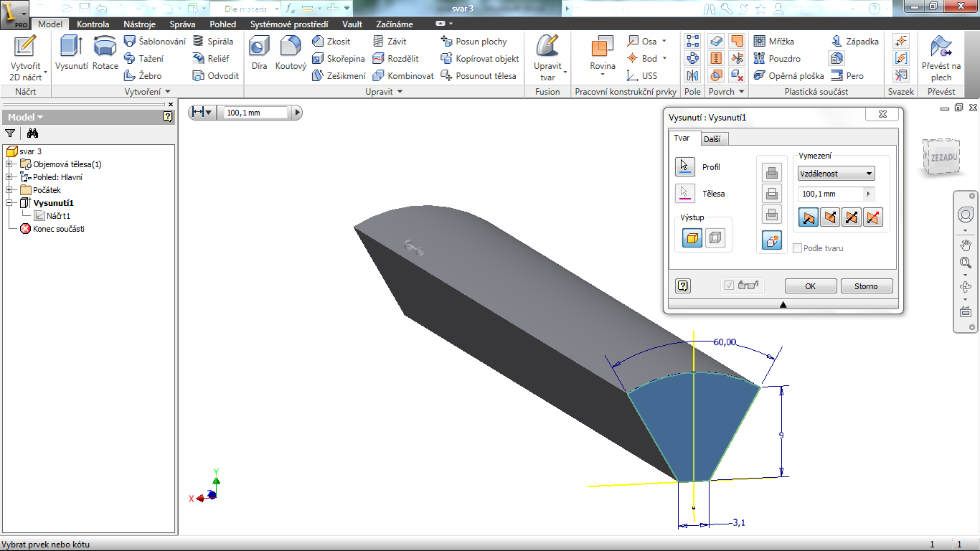This screenshot has width=980, height=551.
Task: Toggle the Podle tvaru checkbox
Action: (798, 248)
